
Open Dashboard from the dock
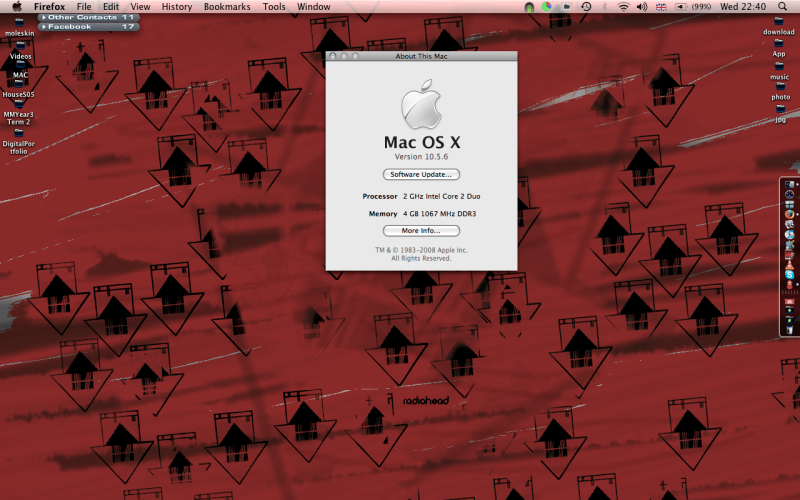[790, 194]
